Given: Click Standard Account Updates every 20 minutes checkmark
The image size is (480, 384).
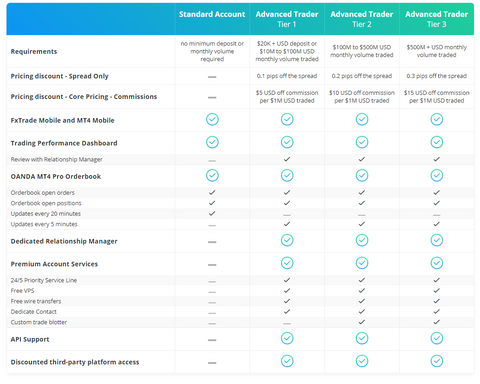Looking at the screenshot, I should [212, 213].
